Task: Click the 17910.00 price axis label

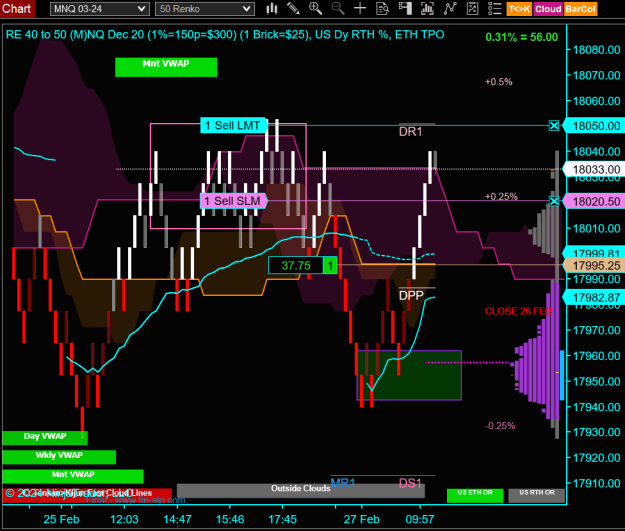Action: coord(596,483)
